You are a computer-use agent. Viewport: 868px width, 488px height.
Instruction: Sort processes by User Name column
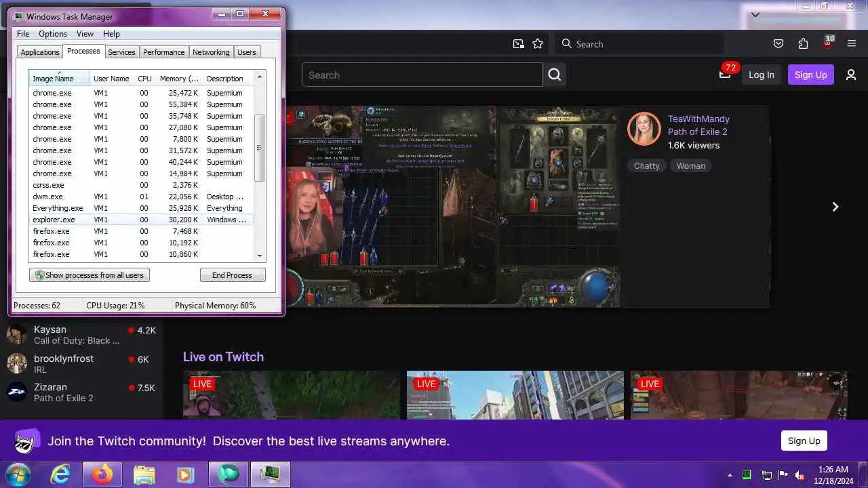tap(111, 79)
